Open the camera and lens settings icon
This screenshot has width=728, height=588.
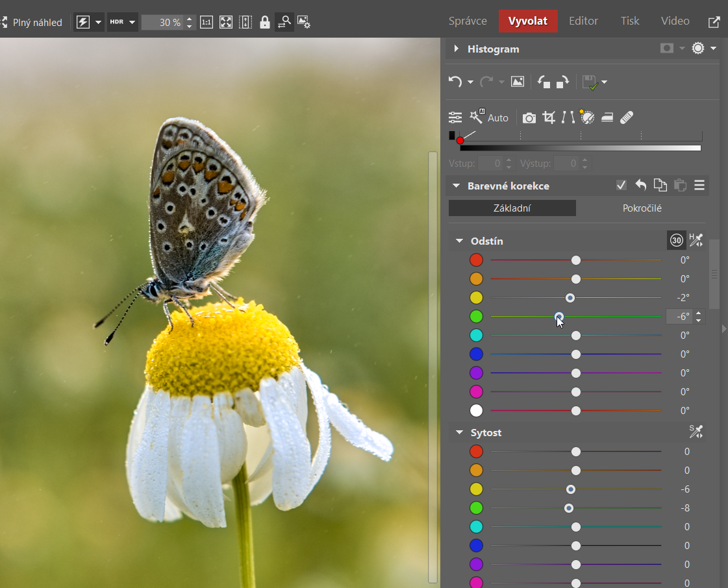click(x=529, y=117)
